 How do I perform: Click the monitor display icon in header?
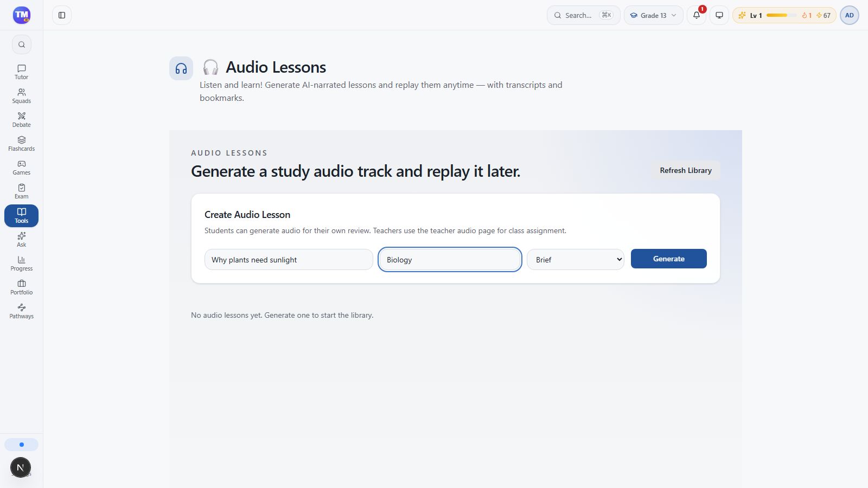coord(719,15)
